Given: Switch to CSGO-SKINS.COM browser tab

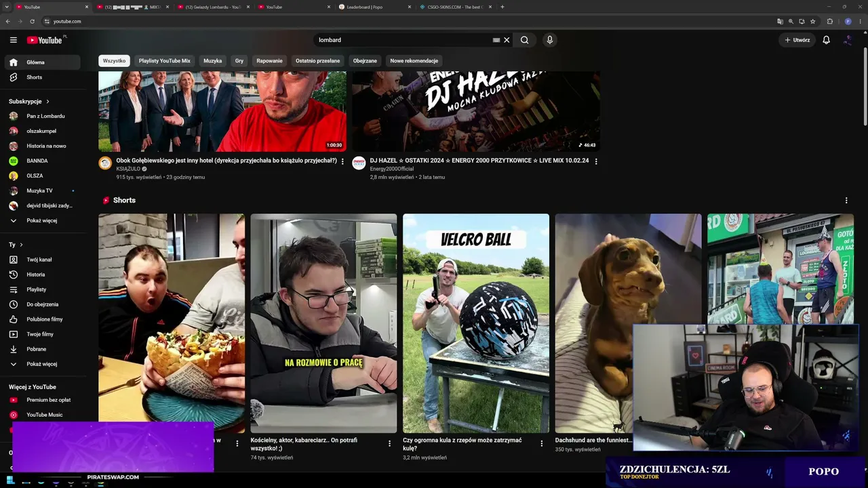Looking at the screenshot, I should [x=454, y=7].
